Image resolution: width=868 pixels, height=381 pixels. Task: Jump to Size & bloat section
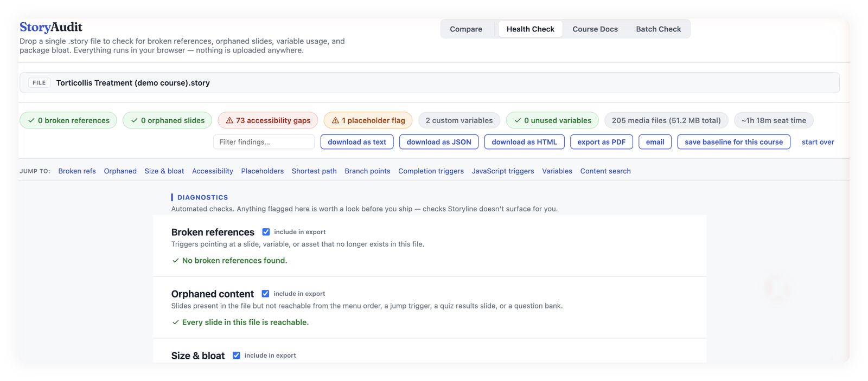tap(164, 171)
